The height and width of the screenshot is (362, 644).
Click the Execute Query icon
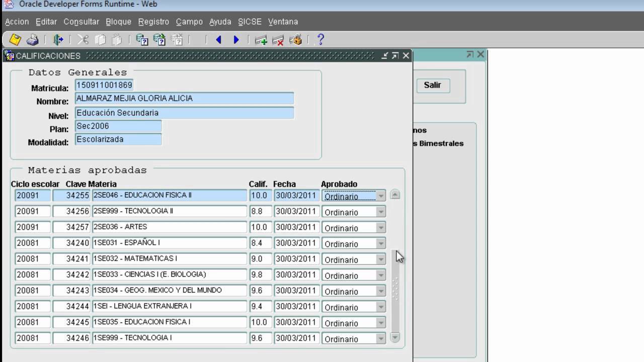click(159, 40)
